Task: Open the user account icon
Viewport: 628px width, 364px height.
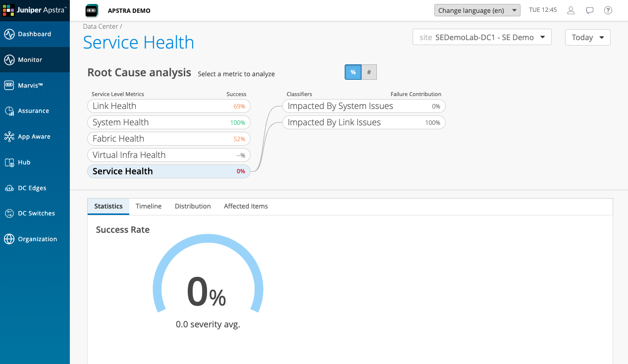Action: [x=571, y=10]
